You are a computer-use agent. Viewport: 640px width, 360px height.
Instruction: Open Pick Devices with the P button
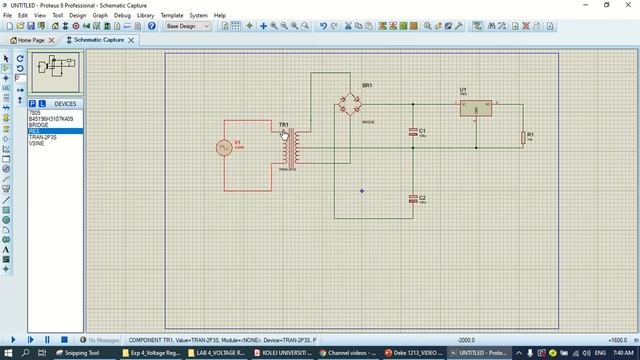click(x=33, y=104)
